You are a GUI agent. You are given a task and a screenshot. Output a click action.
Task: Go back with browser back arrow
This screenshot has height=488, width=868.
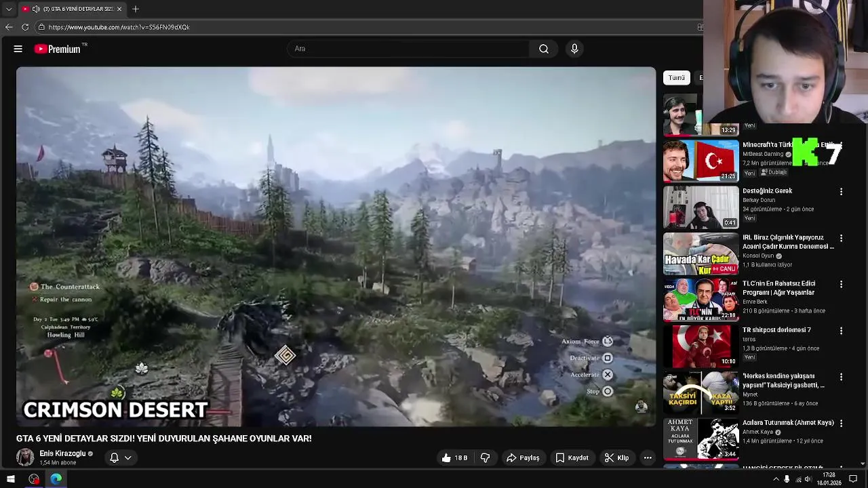(9, 27)
